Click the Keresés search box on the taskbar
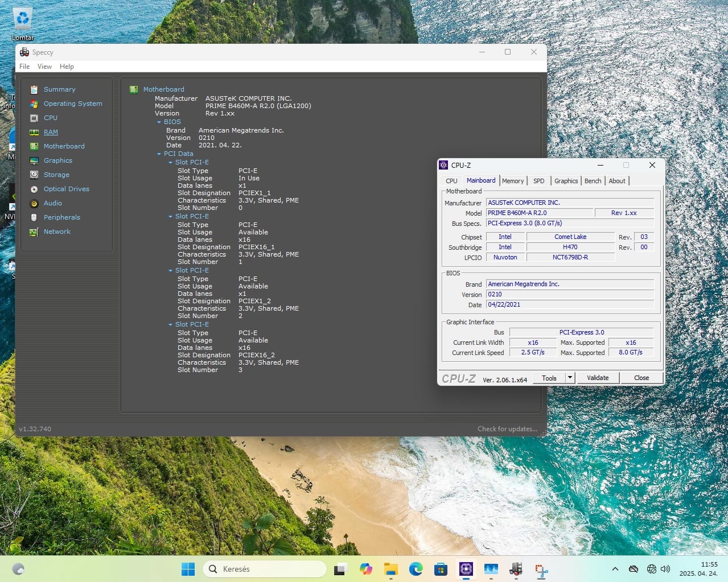The width and height of the screenshot is (728, 582). click(x=265, y=569)
